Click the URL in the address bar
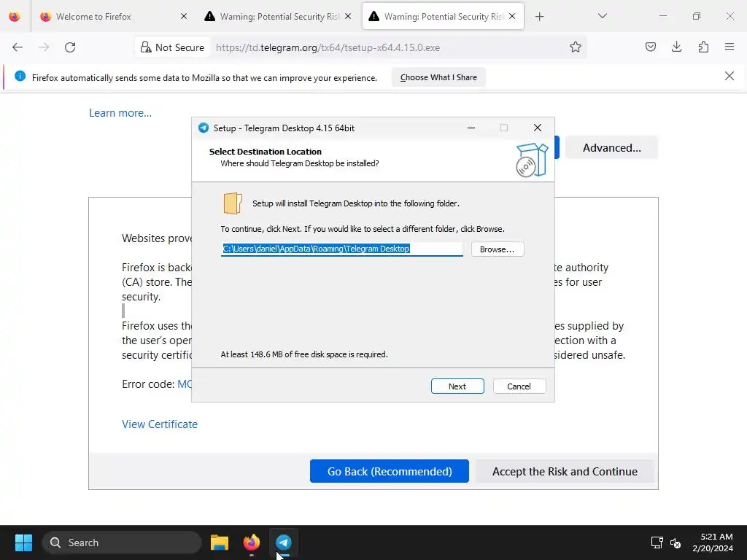The width and height of the screenshot is (747, 560). [x=328, y=47]
